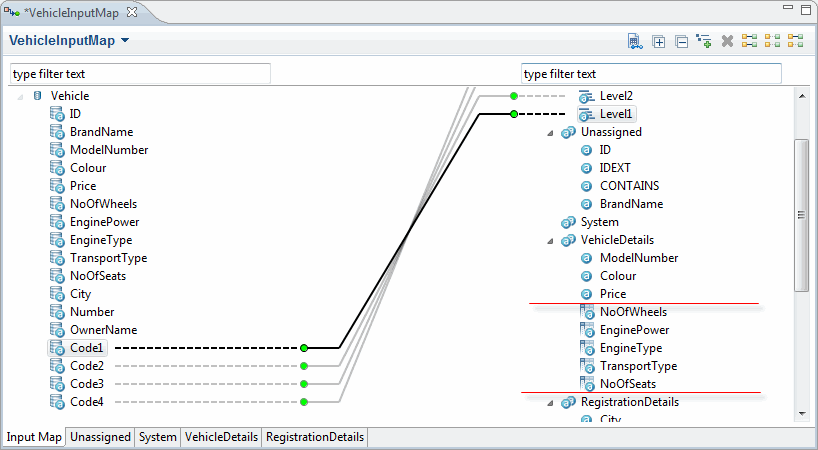Screen dimensions: 818x450
Task: Click the Level1 hierarchy level icon
Action: (x=586, y=114)
